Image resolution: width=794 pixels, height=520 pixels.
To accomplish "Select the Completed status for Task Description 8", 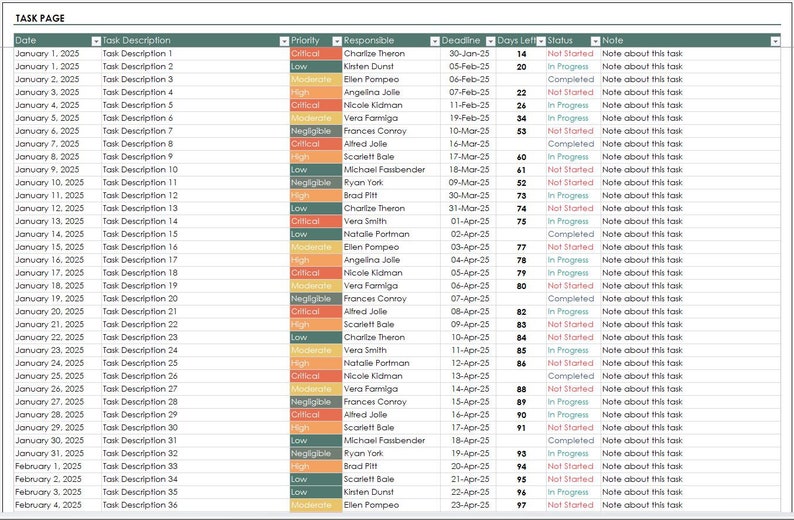I will click(573, 144).
